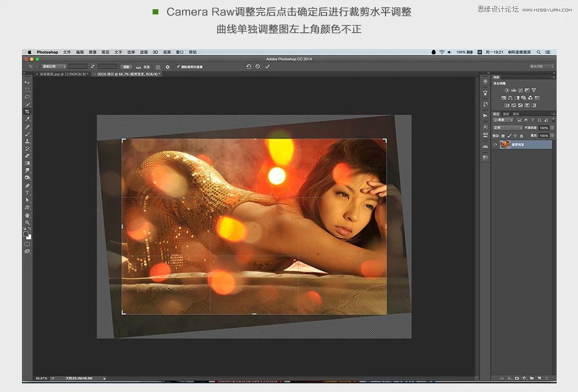Toggle the delete cropped pixels checkbox
This screenshot has width=578, height=392.
tap(179, 66)
